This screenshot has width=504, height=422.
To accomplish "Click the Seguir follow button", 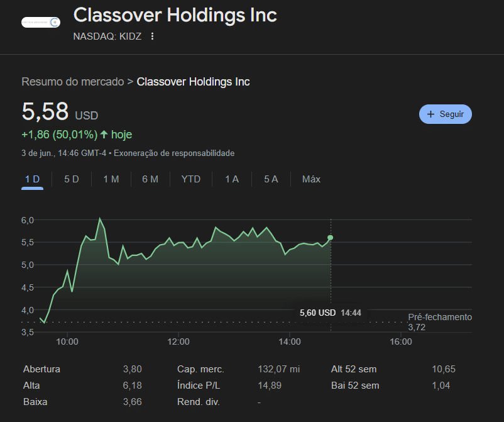I will 445,114.
